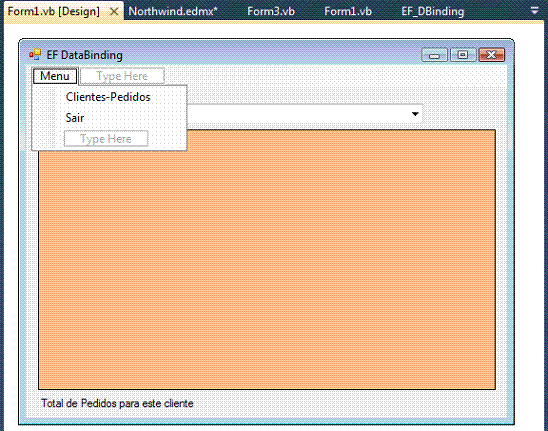Open the document tab overflow dropdown arrow
This screenshot has width=548, height=431.
pyautogui.click(x=534, y=10)
